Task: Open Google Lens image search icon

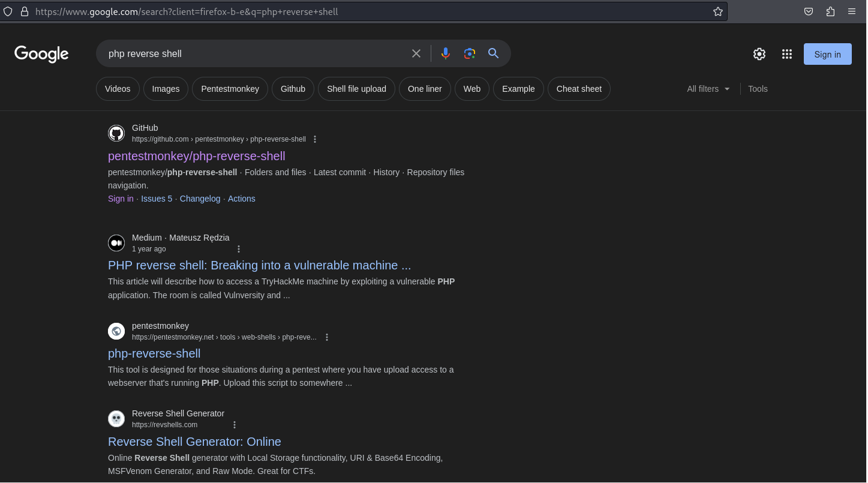Action: point(470,53)
